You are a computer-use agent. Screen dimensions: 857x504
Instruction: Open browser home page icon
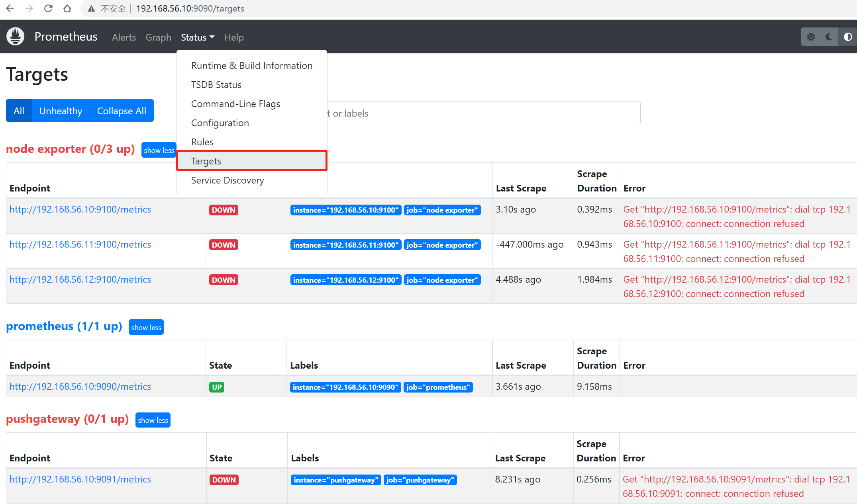pos(67,8)
